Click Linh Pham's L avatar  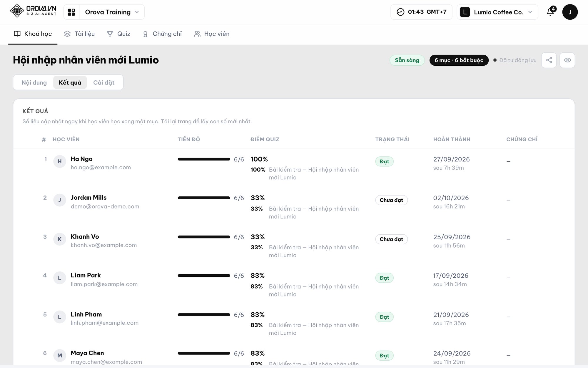coord(60,317)
